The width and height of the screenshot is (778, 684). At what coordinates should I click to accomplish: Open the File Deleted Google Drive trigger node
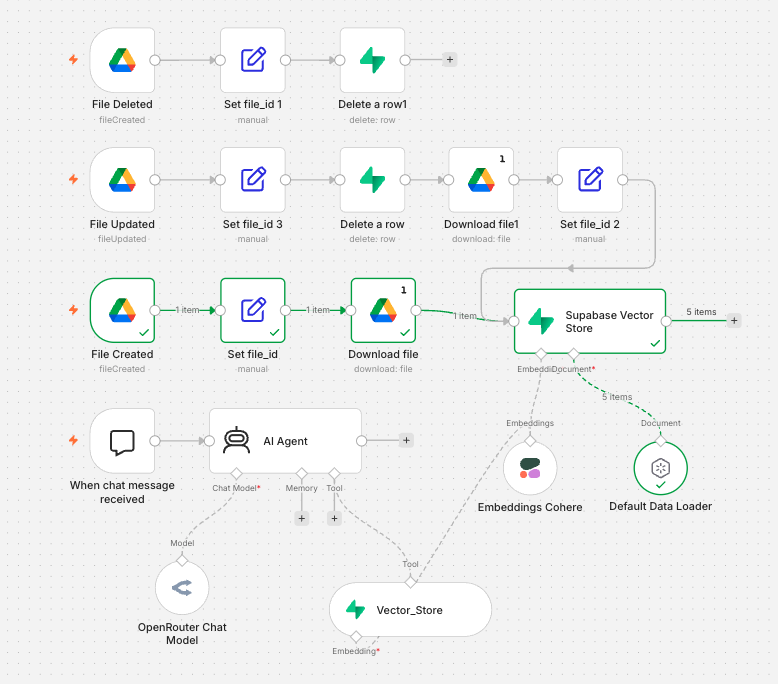coord(122,60)
